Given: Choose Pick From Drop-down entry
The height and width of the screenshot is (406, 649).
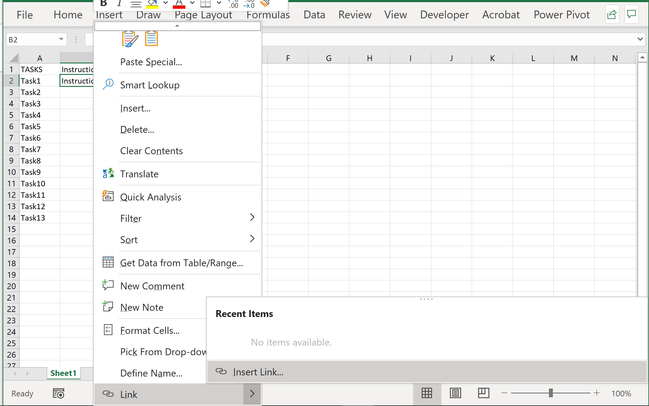Looking at the screenshot, I should coord(163,352).
